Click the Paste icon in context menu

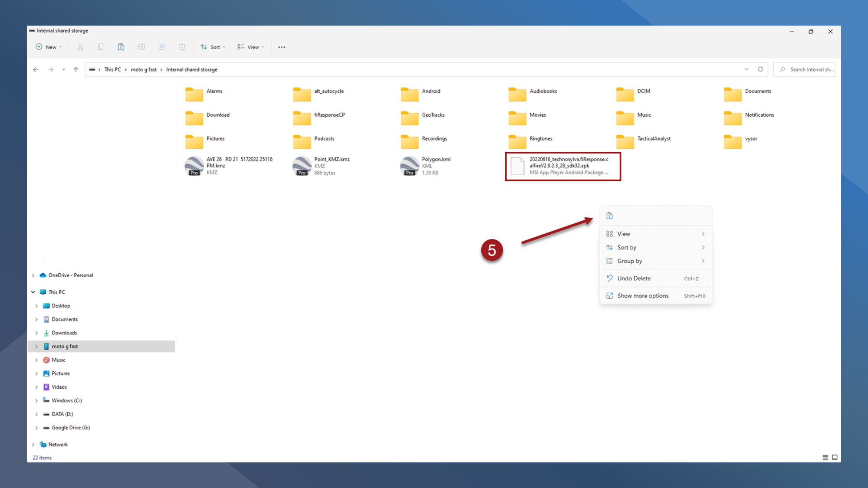click(x=609, y=216)
